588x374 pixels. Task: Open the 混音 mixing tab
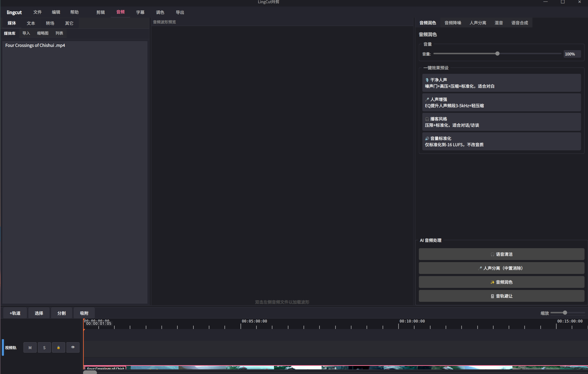(499, 23)
